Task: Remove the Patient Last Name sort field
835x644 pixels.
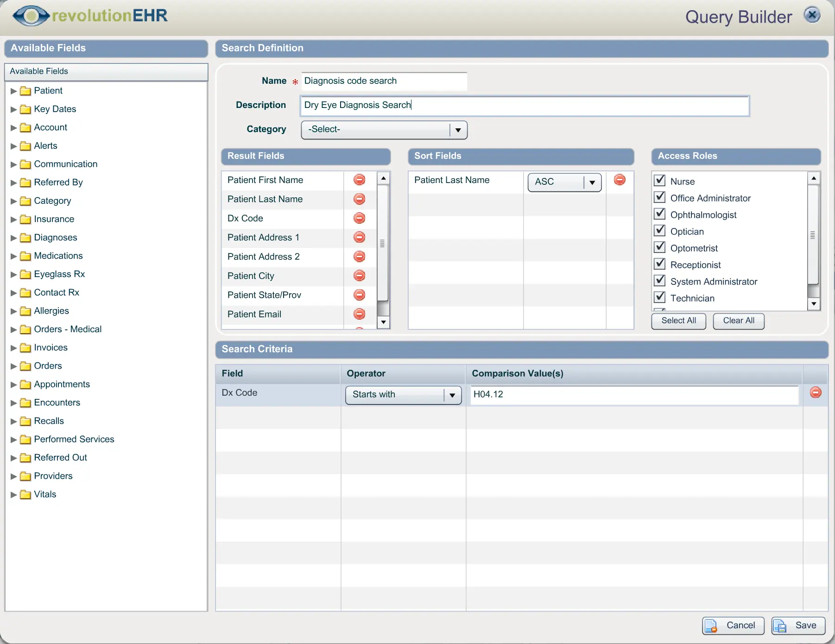Action: [x=620, y=180]
